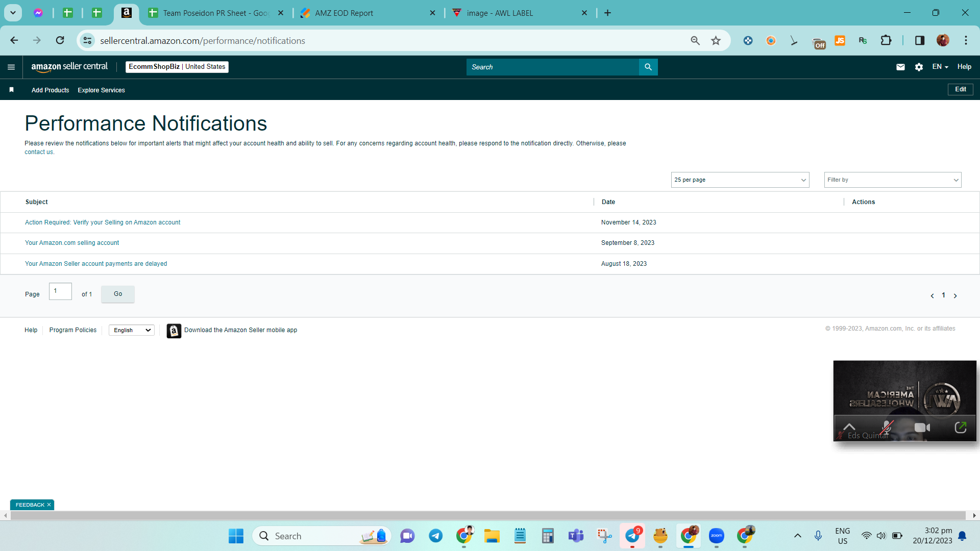Click the Edit button in the navigation bar

(961, 89)
